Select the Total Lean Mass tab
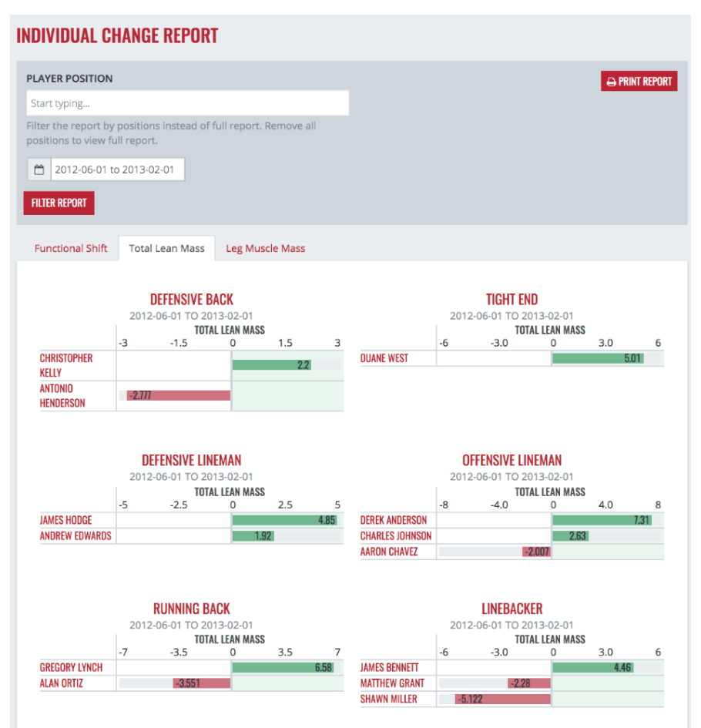Image resolution: width=701 pixels, height=728 pixels. point(166,249)
